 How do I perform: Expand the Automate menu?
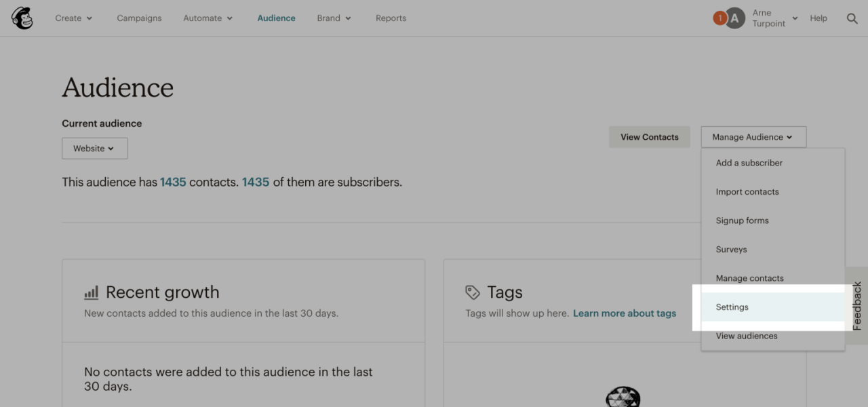coord(208,18)
